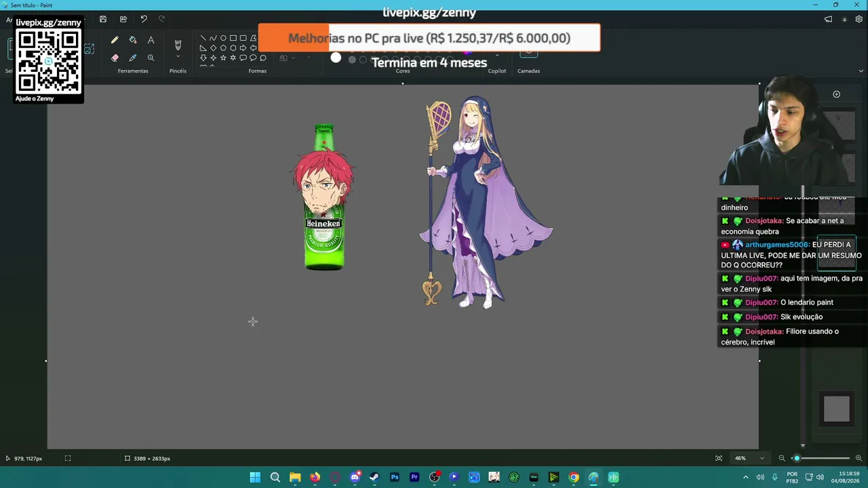The height and width of the screenshot is (488, 868).
Task: Click the POR PTB2 language indicator
Action: 792,477
